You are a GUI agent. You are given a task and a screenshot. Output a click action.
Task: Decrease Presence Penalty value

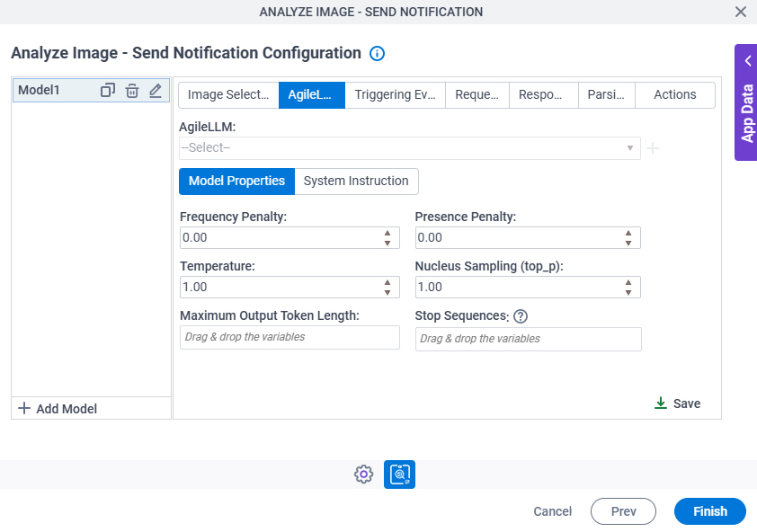(628, 243)
